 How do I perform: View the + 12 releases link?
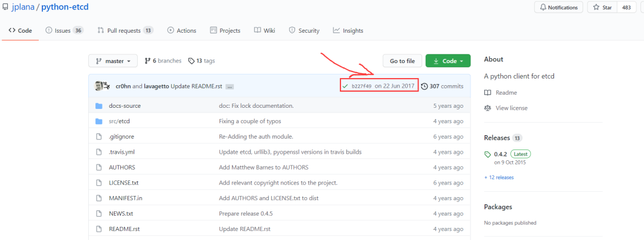(x=499, y=177)
